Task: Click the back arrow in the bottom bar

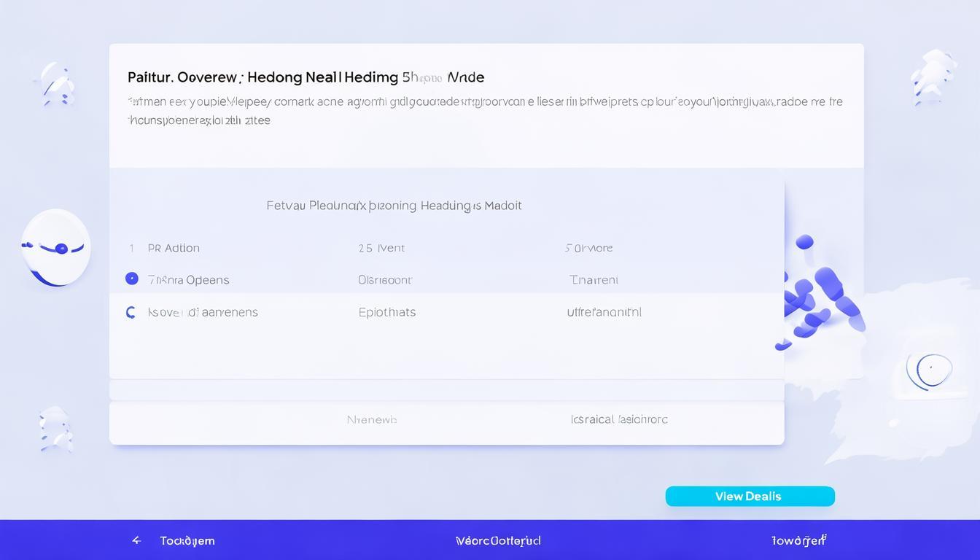Action: pos(136,540)
